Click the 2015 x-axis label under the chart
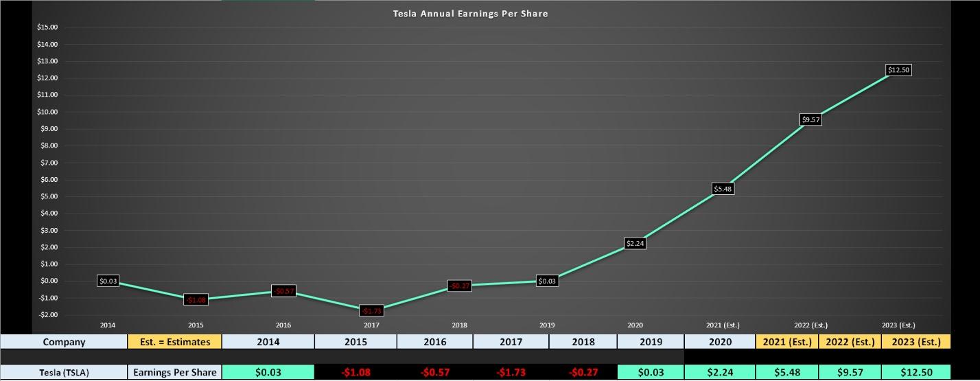The width and height of the screenshot is (980, 381). click(196, 325)
